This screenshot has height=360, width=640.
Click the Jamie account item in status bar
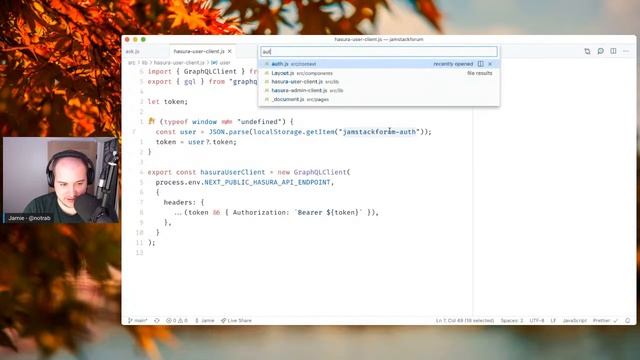[x=204, y=321]
